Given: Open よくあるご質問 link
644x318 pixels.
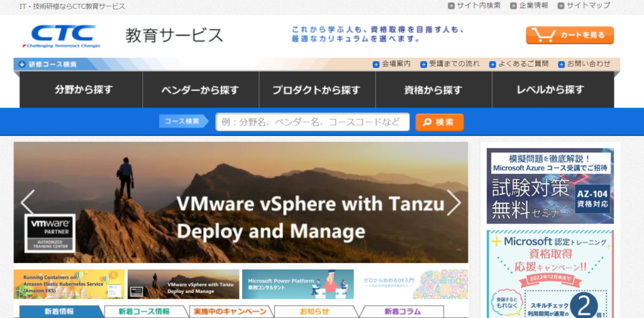Looking at the screenshot, I should pyautogui.click(x=523, y=64).
